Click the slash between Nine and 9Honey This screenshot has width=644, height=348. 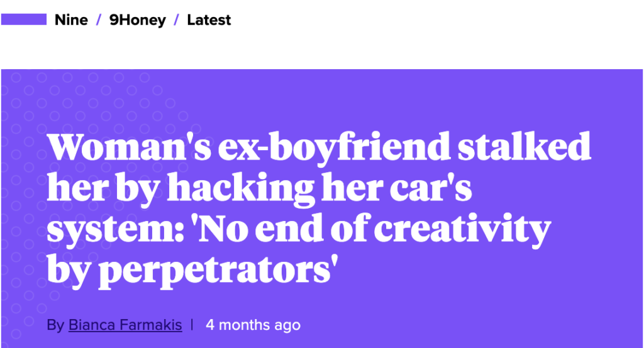99,19
